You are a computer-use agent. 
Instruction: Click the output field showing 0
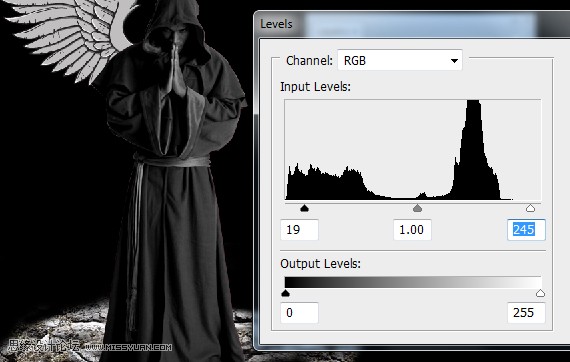300,313
